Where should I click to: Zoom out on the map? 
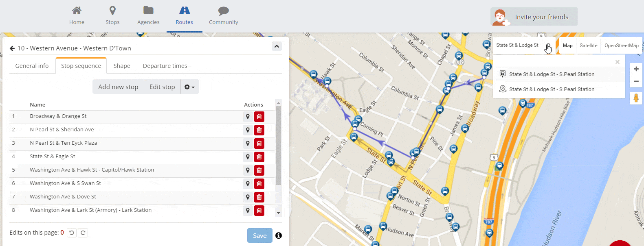click(x=636, y=81)
